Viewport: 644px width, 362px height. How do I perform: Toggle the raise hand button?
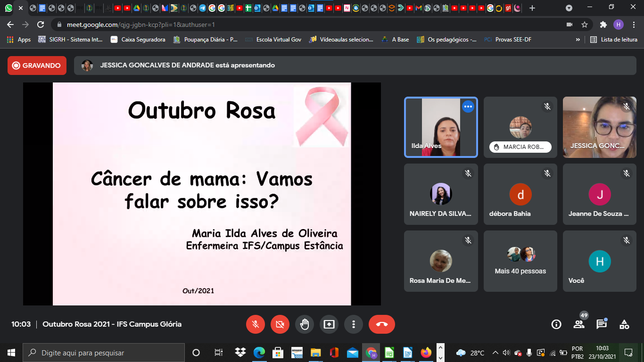coord(305,324)
